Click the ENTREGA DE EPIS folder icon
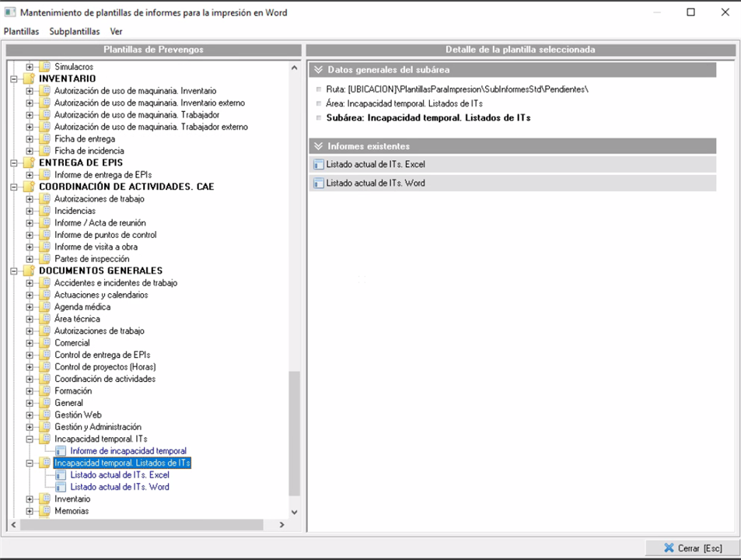Viewport: 741px width, 560px height. [x=29, y=163]
